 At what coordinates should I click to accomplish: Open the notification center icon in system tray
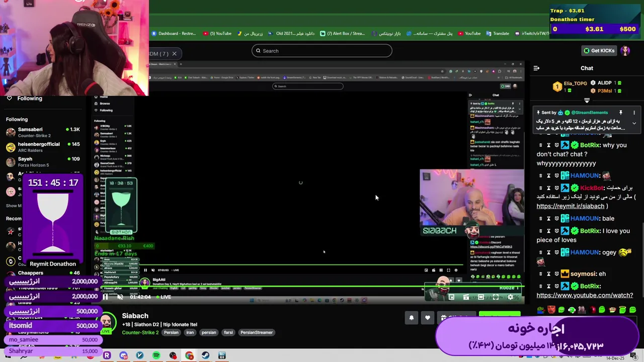click(x=633, y=356)
